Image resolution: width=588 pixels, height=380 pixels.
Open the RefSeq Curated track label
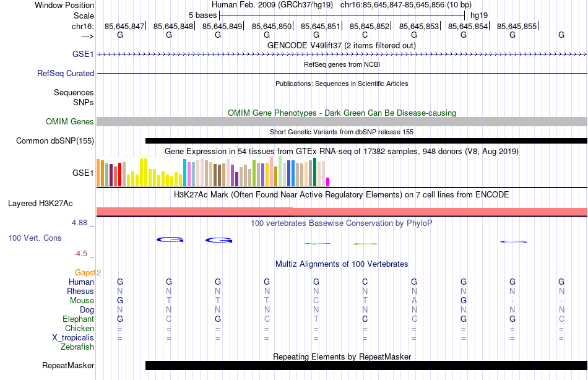[x=66, y=73]
